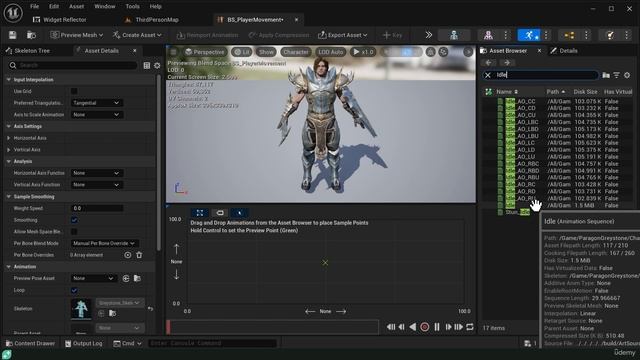Click the Weight Speed value field
The width and height of the screenshot is (640, 360).
[97, 208]
